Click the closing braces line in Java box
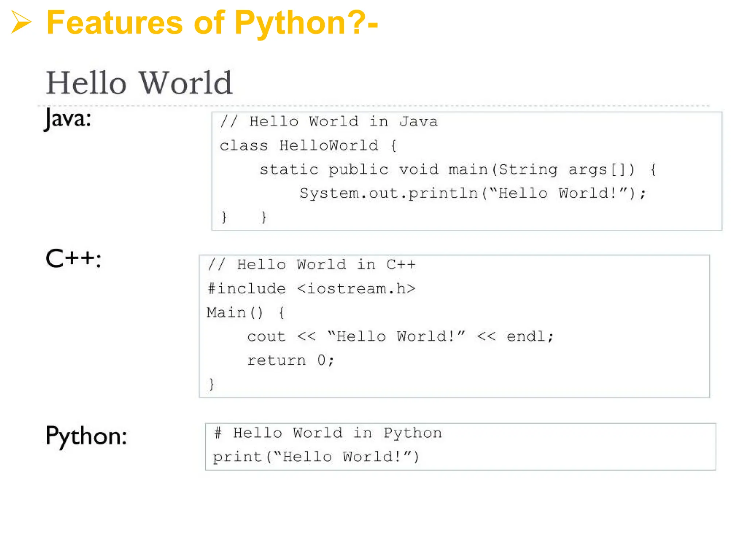Viewport: 747px width, 560px height. point(244,217)
